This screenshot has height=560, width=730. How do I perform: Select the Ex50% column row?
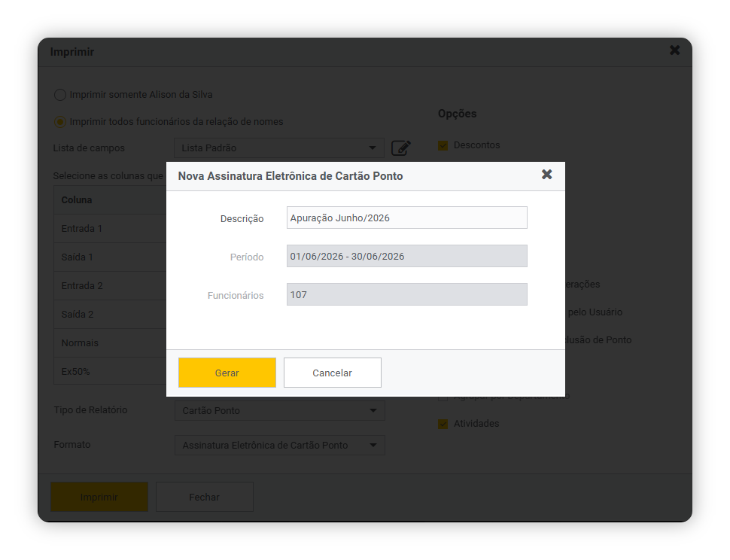110,371
